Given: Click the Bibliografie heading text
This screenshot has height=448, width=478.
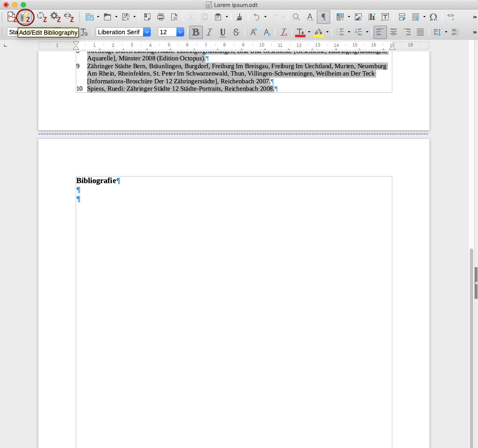Looking at the screenshot, I should point(96,180).
